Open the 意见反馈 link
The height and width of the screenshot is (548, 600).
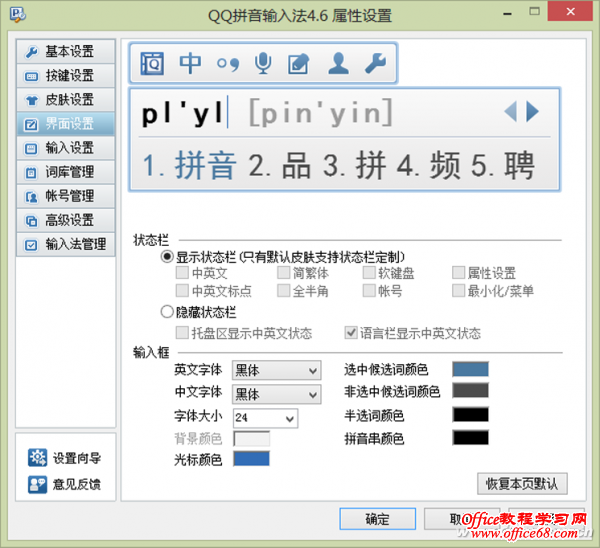pos(77,484)
